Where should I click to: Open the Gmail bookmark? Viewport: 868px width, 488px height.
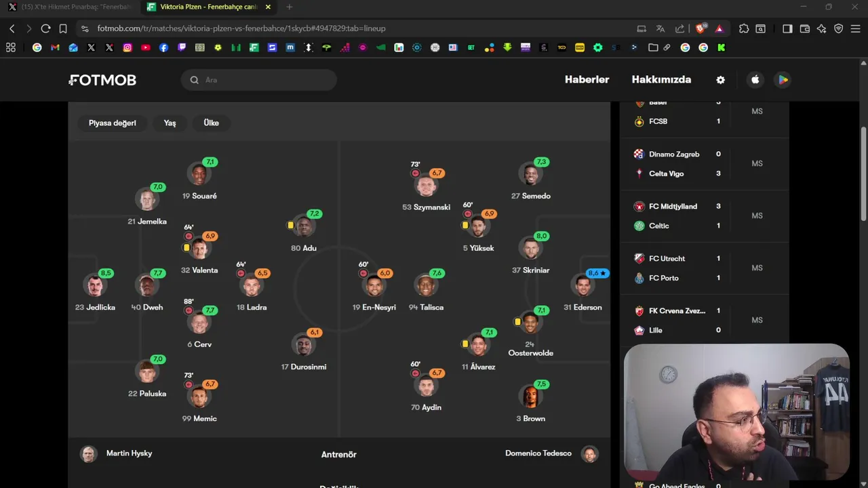(55, 47)
